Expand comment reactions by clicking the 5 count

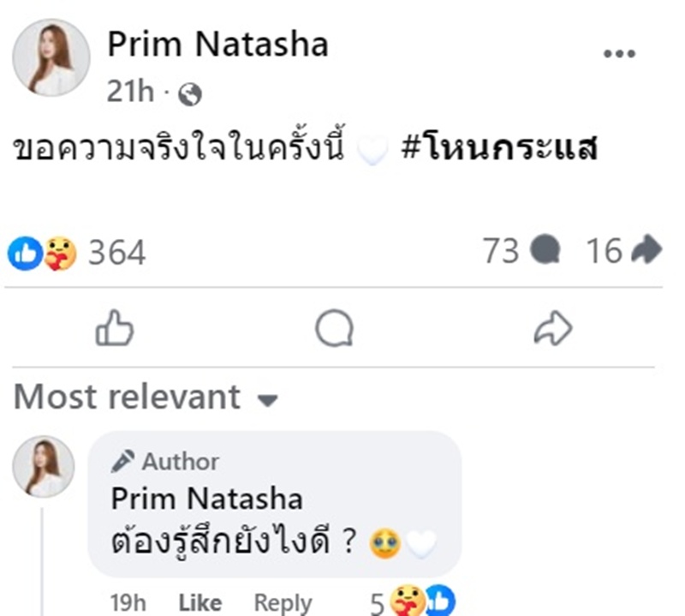pyautogui.click(x=375, y=601)
